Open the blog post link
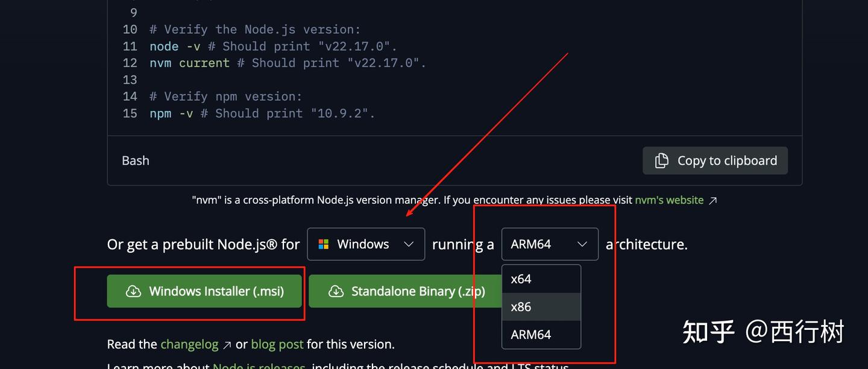Image resolution: width=868 pixels, height=369 pixels. 277,344
